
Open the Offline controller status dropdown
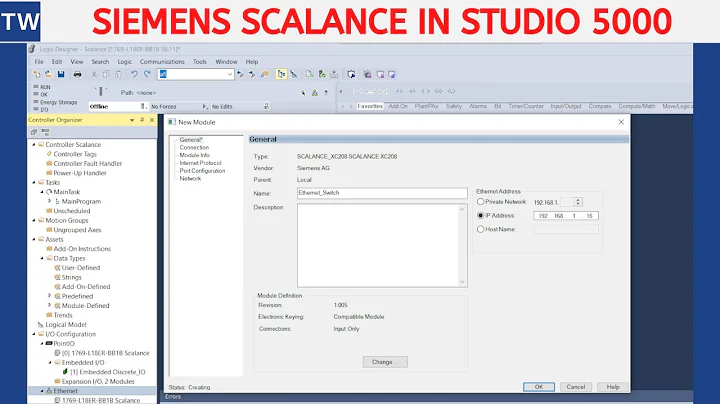pyautogui.click(x=143, y=106)
